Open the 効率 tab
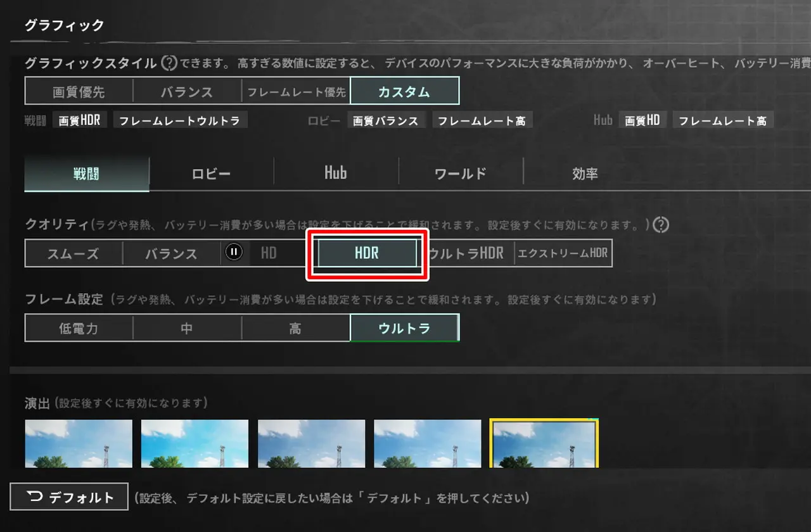 [585, 174]
